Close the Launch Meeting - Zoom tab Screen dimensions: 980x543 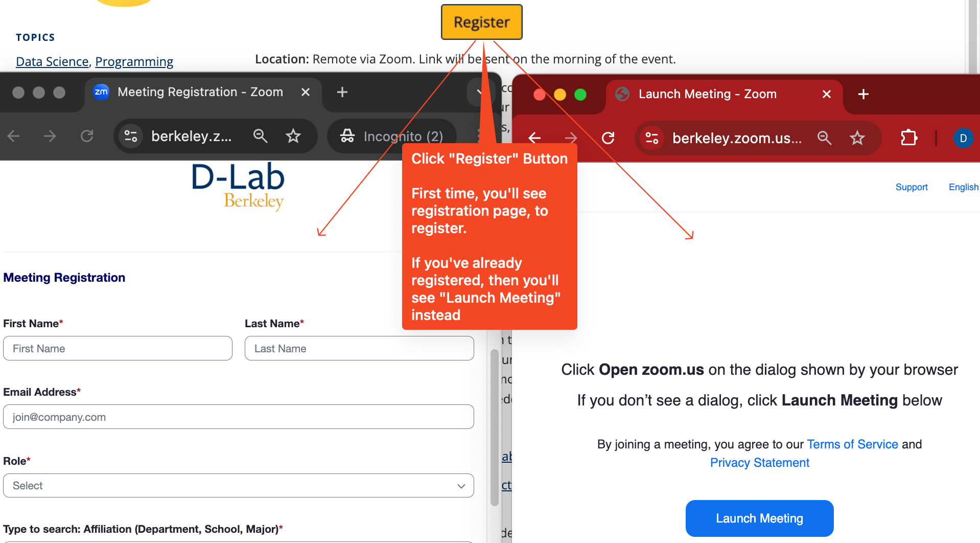[x=827, y=94]
